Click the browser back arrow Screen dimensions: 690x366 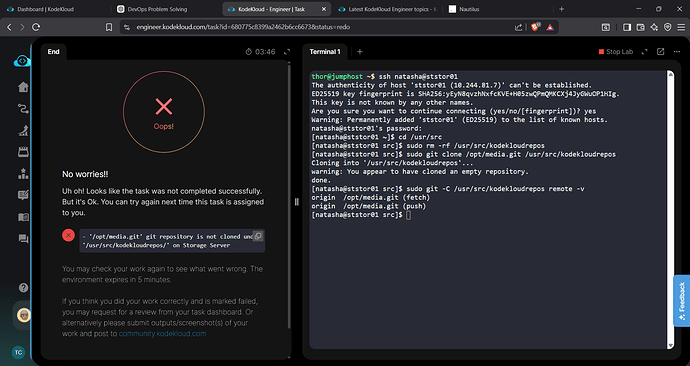pos(9,27)
